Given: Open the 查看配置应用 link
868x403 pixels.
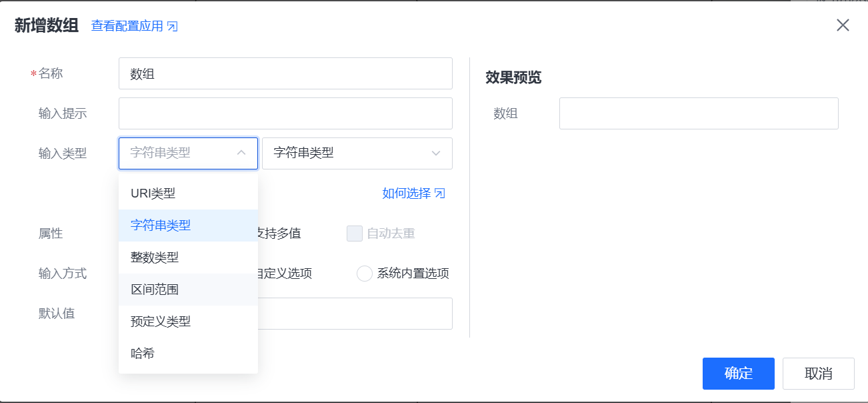Looking at the screenshot, I should 127,27.
